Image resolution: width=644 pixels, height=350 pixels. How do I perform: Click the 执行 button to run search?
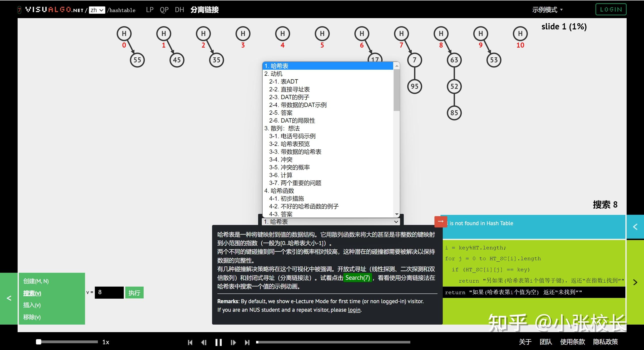[134, 292]
